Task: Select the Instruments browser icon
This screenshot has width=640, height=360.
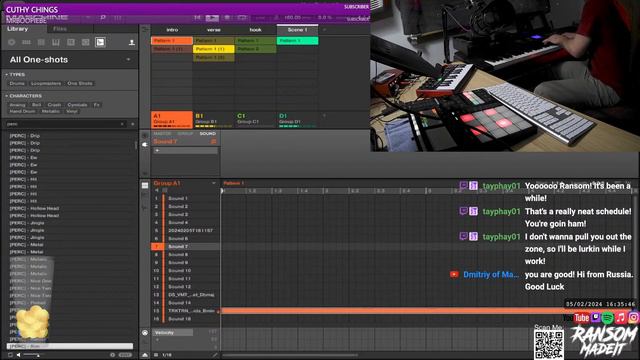Action: coord(56,42)
